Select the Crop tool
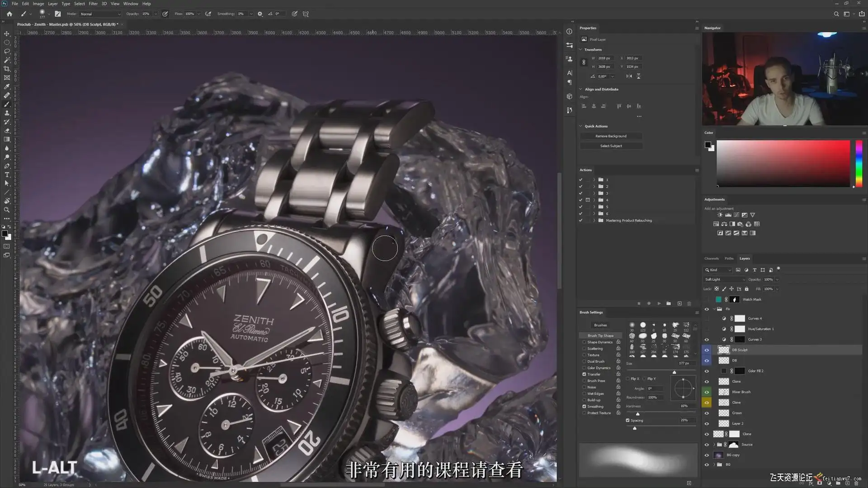The image size is (868, 488). [x=7, y=69]
